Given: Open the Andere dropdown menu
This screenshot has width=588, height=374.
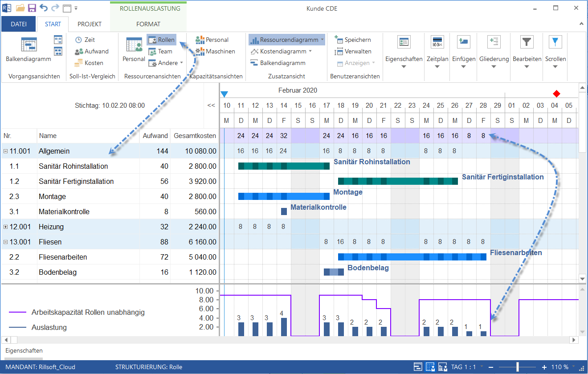Looking at the screenshot, I should pyautogui.click(x=163, y=63).
